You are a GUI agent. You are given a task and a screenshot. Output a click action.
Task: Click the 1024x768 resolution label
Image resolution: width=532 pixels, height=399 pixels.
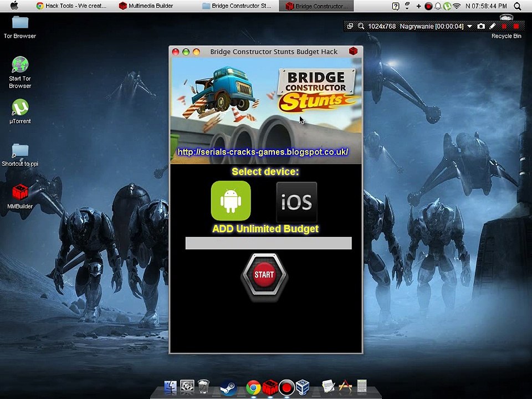pos(382,26)
